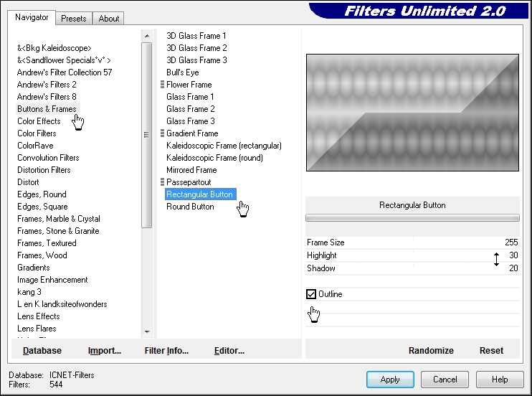Screen dimensions: 532x396
Task: Reset the filter parameters
Action: coord(491,351)
